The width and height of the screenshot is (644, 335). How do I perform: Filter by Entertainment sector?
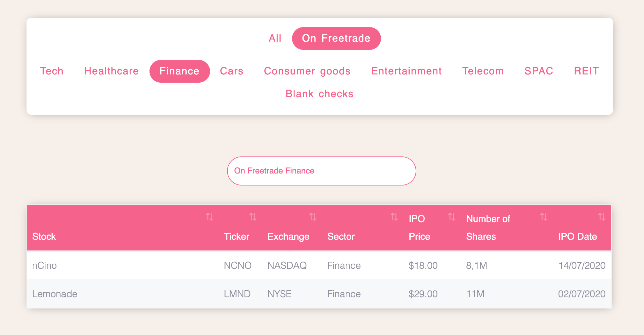point(406,71)
